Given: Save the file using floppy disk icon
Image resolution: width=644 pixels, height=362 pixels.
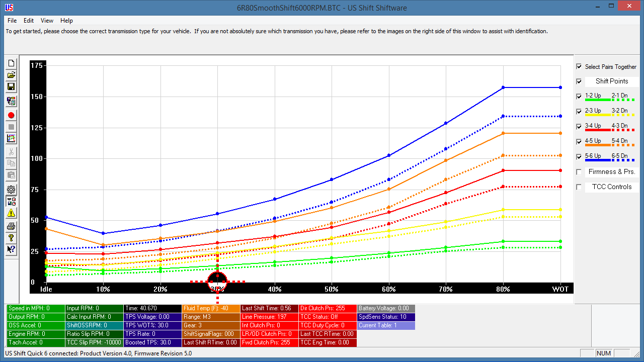Looking at the screenshot, I should 11,87.
